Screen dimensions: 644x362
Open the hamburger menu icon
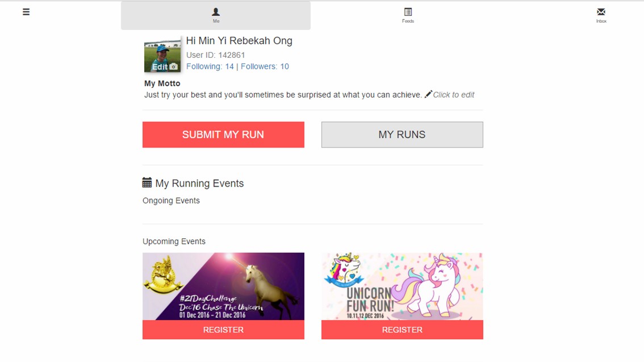(26, 12)
